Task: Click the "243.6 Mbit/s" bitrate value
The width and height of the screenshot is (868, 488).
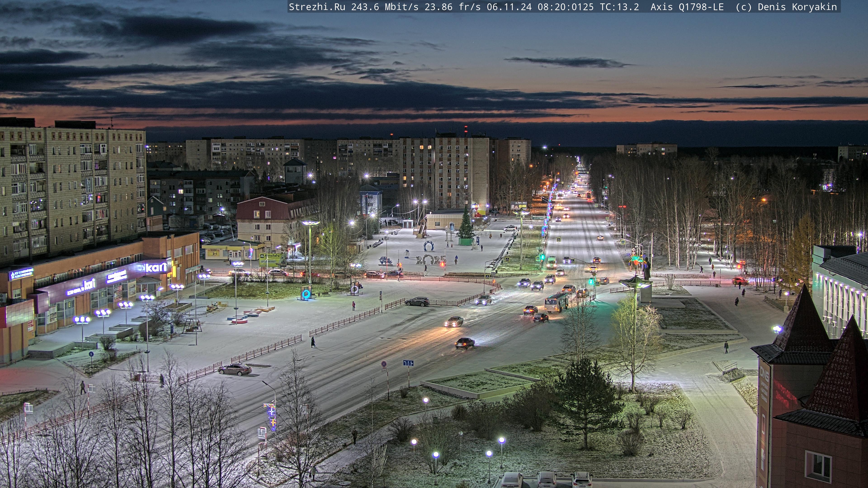Action: 385,7
